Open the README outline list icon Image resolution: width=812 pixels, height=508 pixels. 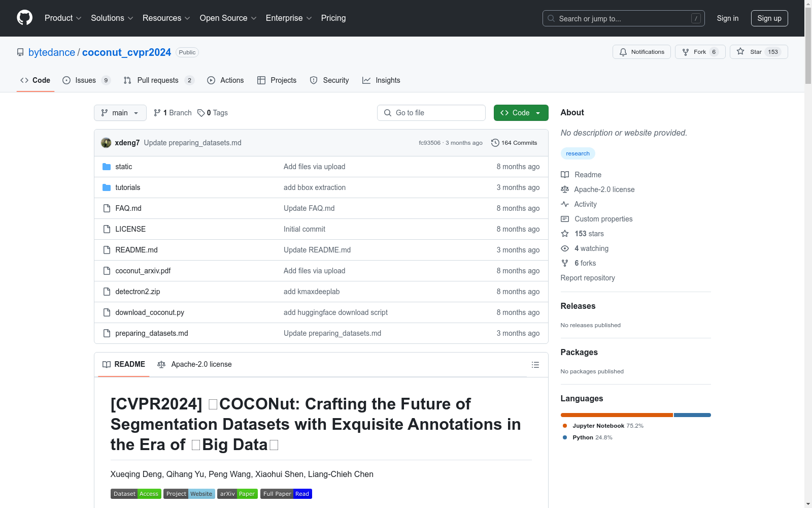tap(535, 365)
